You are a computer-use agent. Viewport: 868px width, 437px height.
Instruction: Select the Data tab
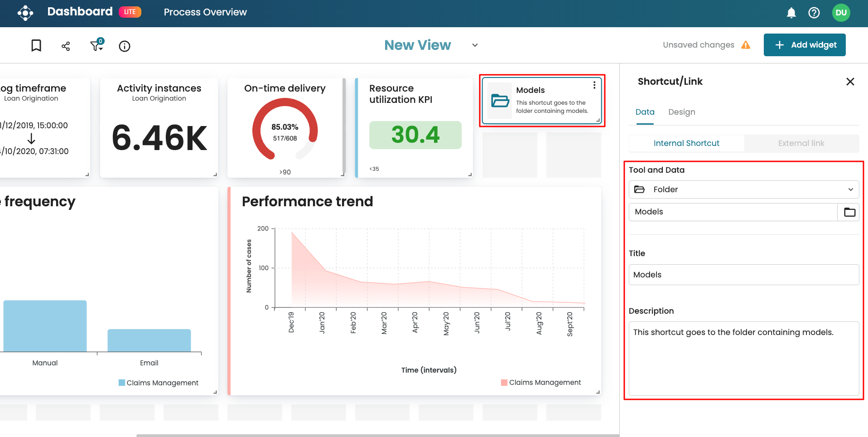click(x=645, y=112)
